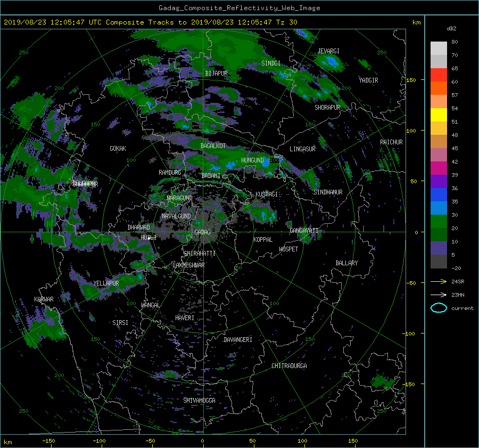This screenshot has height=448, width=479.
Task: Click the NAVALGUND label
Action: (176, 216)
